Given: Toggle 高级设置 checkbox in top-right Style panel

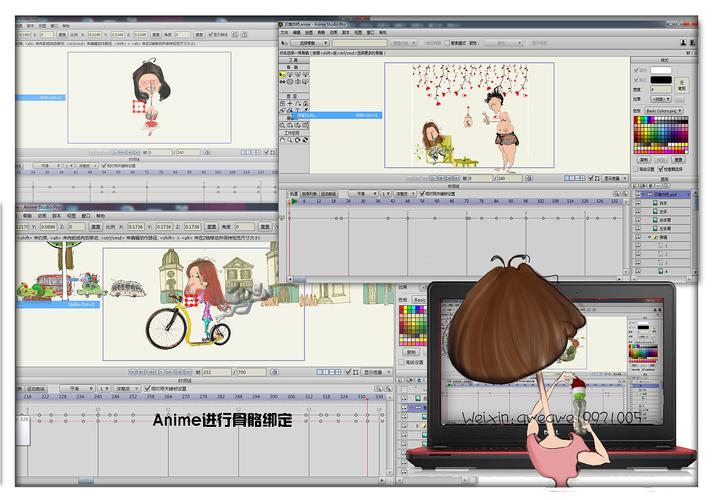Looking at the screenshot, I should (x=637, y=169).
